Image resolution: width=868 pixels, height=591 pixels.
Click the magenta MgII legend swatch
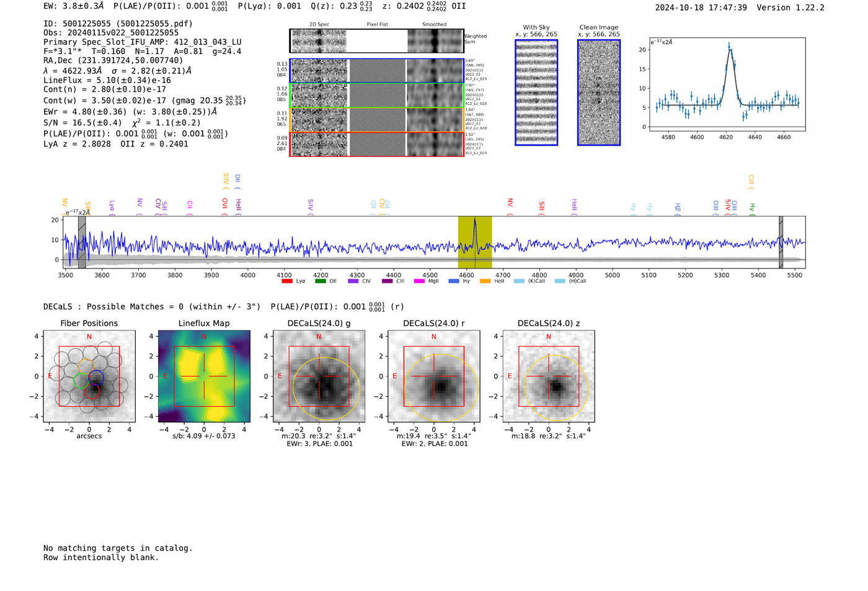[419, 281]
